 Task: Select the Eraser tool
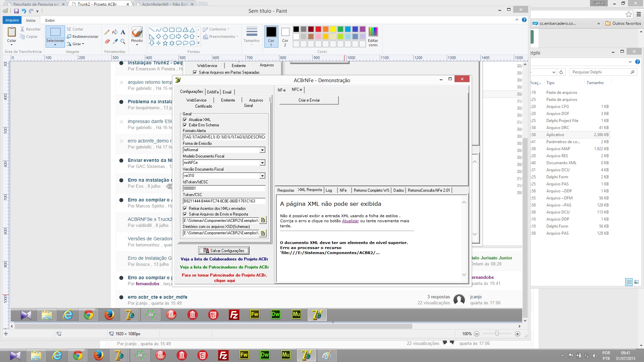(107, 42)
